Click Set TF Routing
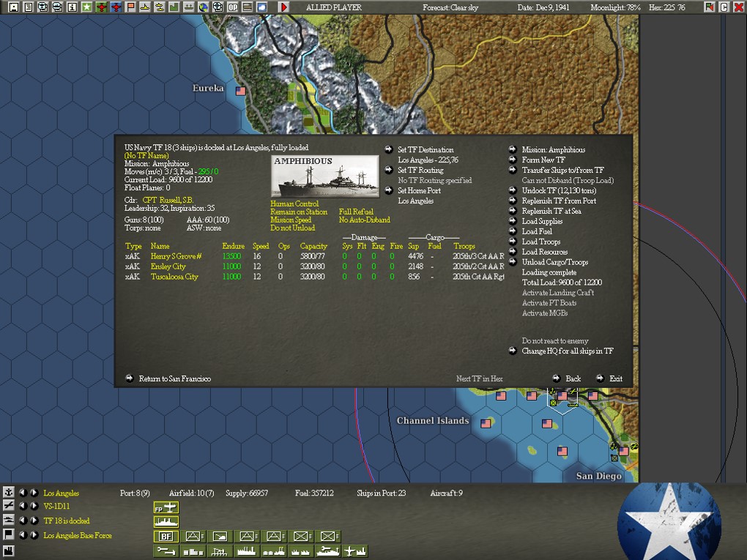 coord(420,170)
